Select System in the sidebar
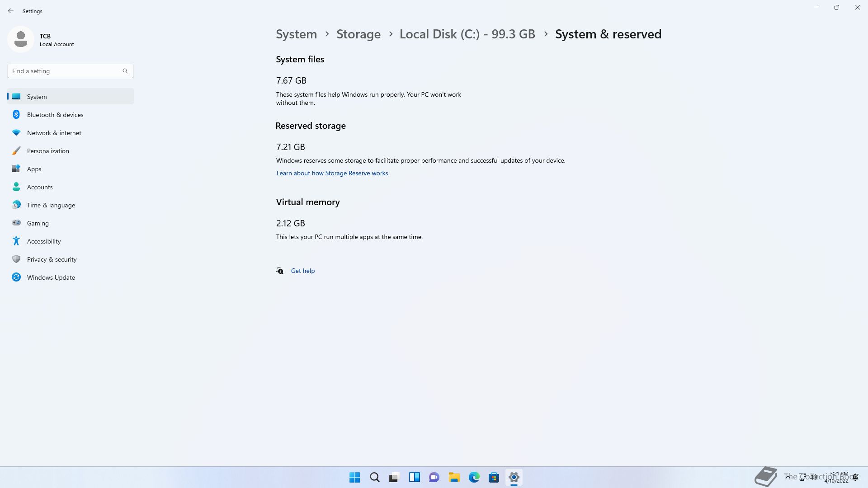Image resolution: width=868 pixels, height=488 pixels. pyautogui.click(x=71, y=96)
